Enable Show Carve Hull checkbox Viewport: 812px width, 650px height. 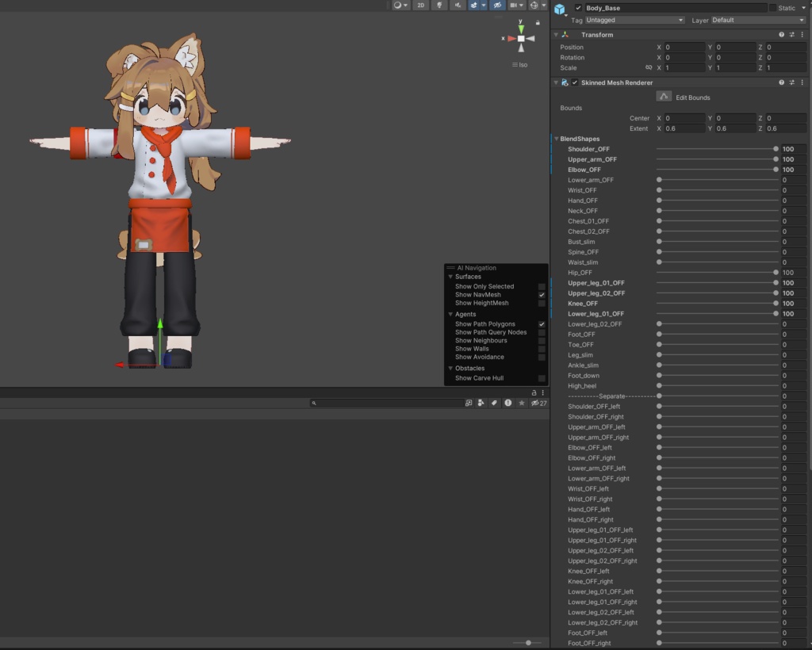tap(542, 378)
